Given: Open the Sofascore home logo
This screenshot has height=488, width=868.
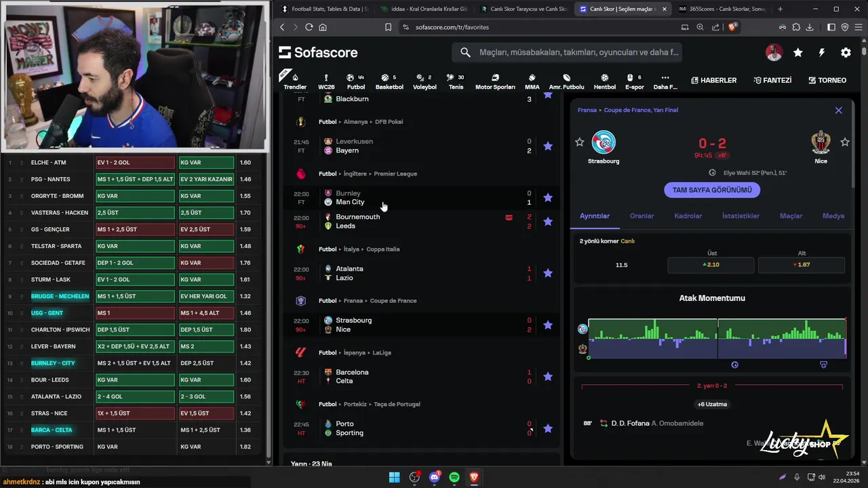Looking at the screenshot, I should [x=318, y=52].
